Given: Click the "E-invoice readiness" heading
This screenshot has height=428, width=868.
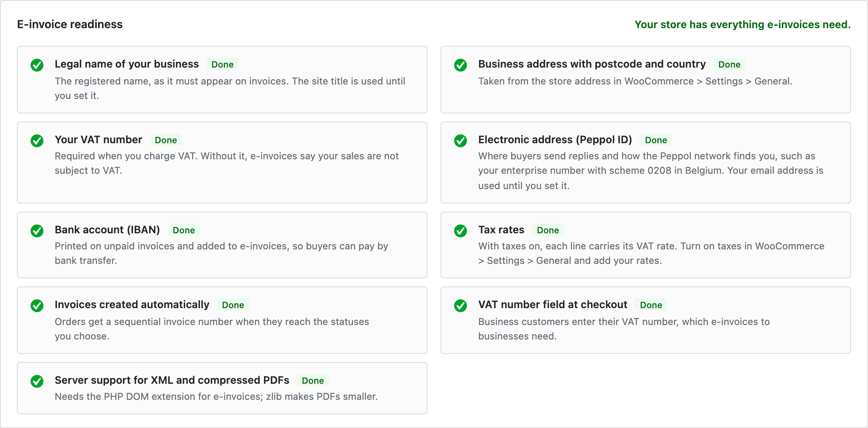Looking at the screenshot, I should tap(70, 24).
